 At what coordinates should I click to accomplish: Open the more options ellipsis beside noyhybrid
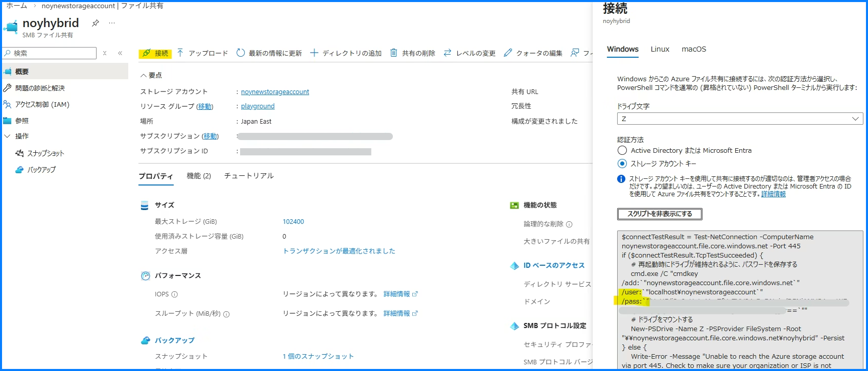click(x=112, y=23)
